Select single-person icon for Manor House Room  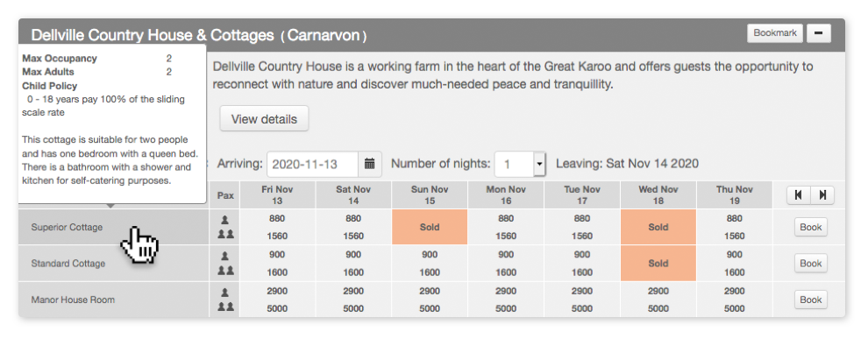click(x=224, y=293)
